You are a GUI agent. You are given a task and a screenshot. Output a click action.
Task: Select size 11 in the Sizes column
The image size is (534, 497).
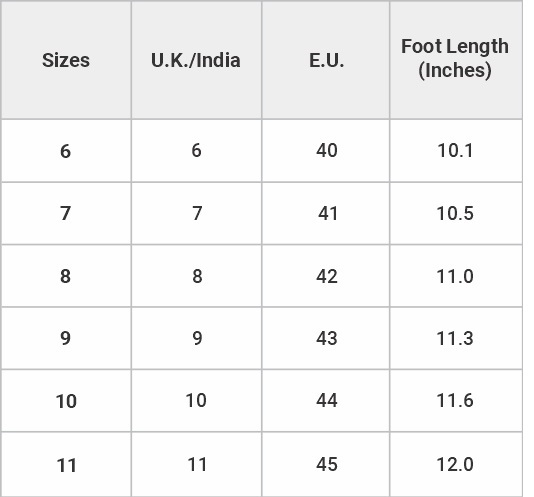66,465
